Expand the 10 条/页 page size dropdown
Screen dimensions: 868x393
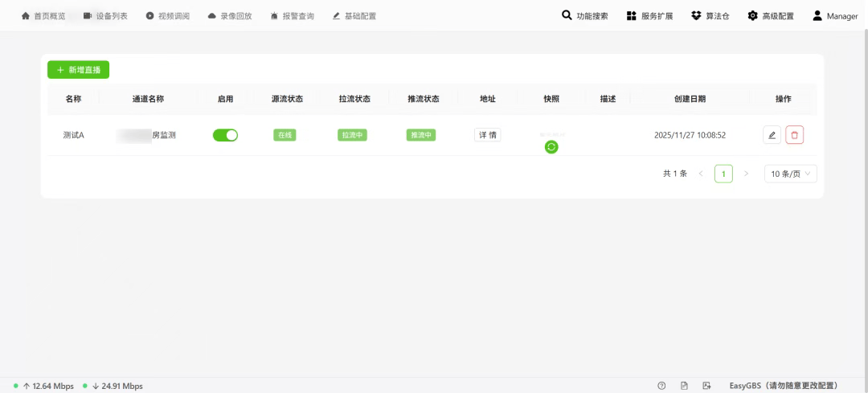(x=790, y=174)
